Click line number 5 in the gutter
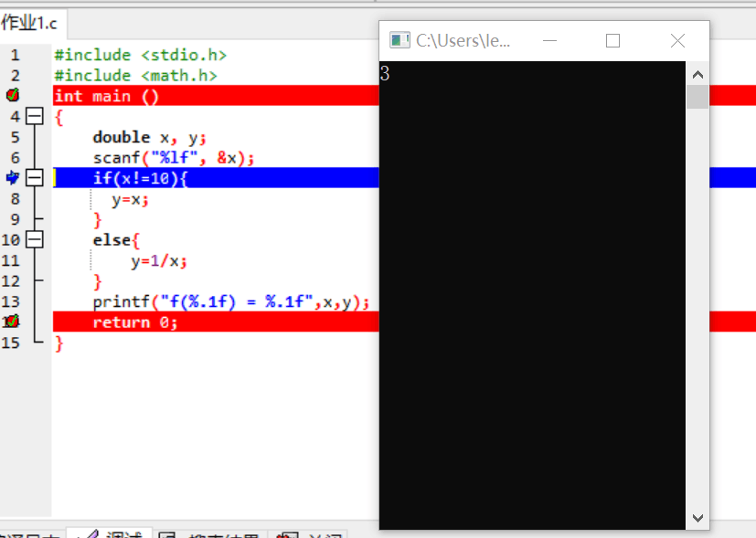Screen dimensions: 756x538 point(15,137)
